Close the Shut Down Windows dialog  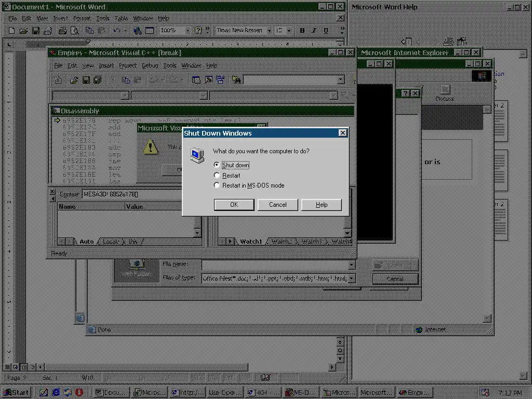343,133
